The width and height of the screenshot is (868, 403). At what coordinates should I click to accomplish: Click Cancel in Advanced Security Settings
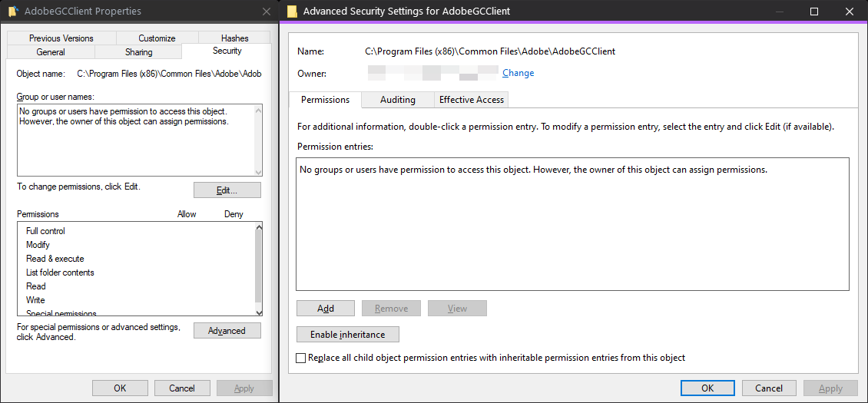(x=769, y=388)
